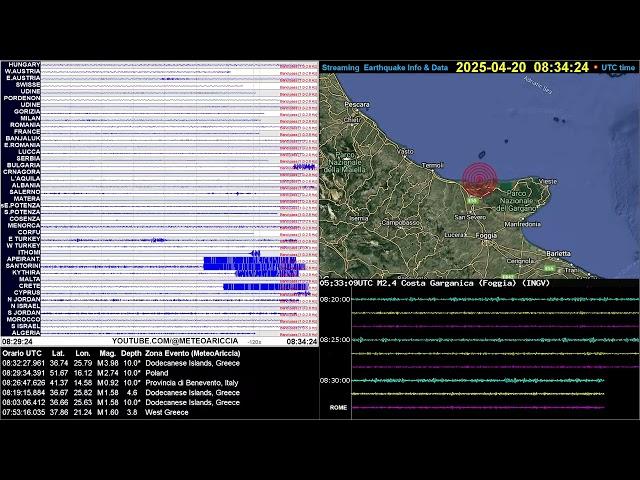Select the Provincia di Benevento event row
640x480 pixels.
coord(120,383)
